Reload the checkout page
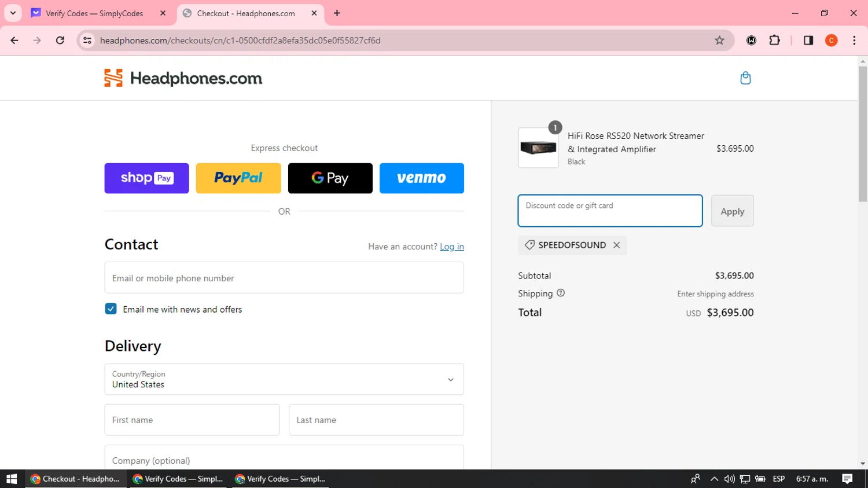This screenshot has height=488, width=868. [60, 41]
